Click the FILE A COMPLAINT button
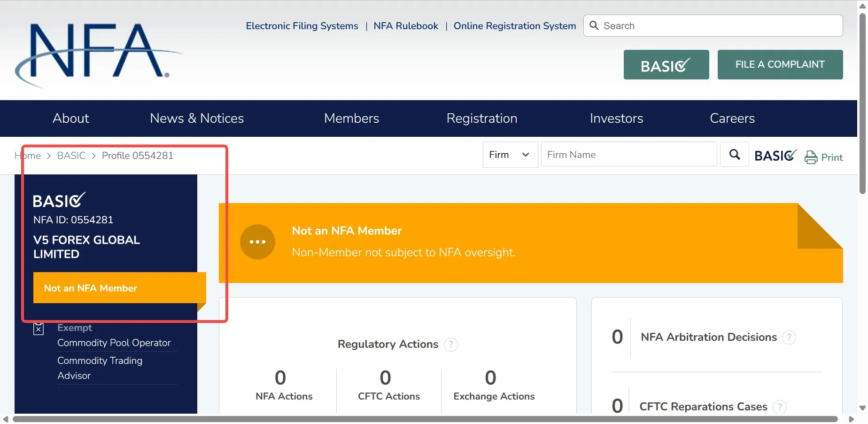868x424 pixels. [780, 64]
